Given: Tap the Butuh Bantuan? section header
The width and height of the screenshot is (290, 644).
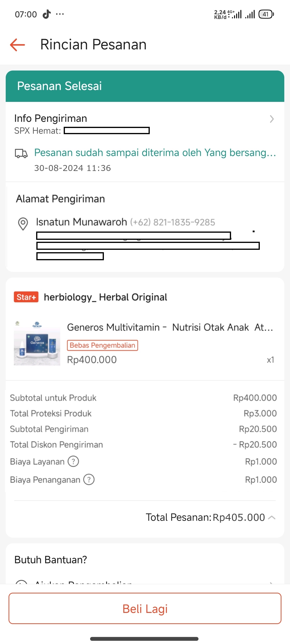Looking at the screenshot, I should 51,560.
